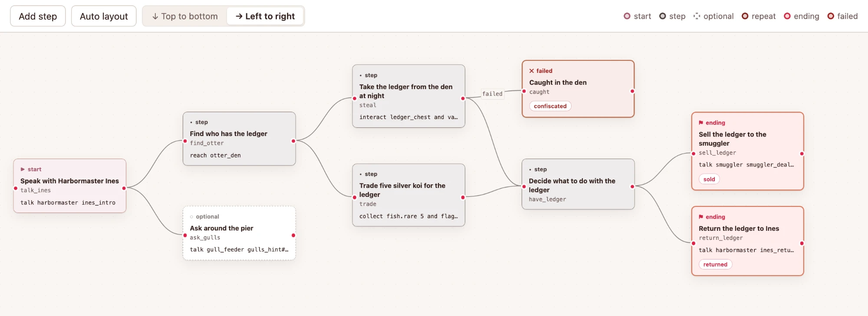Viewport: 868px width, 316px height.
Task: Click output port of the trade node
Action: 463,197
